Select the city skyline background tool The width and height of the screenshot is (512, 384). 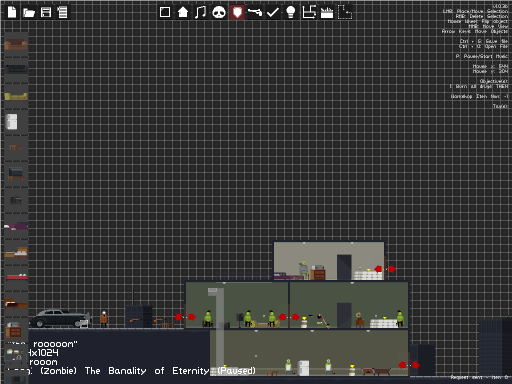tap(327, 13)
